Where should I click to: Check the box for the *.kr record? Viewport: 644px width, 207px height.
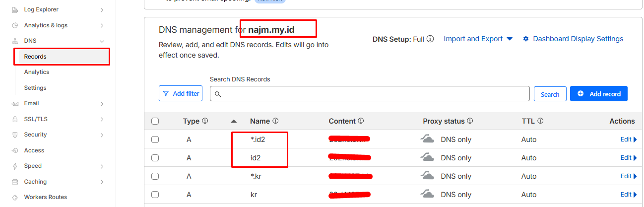coord(155,176)
